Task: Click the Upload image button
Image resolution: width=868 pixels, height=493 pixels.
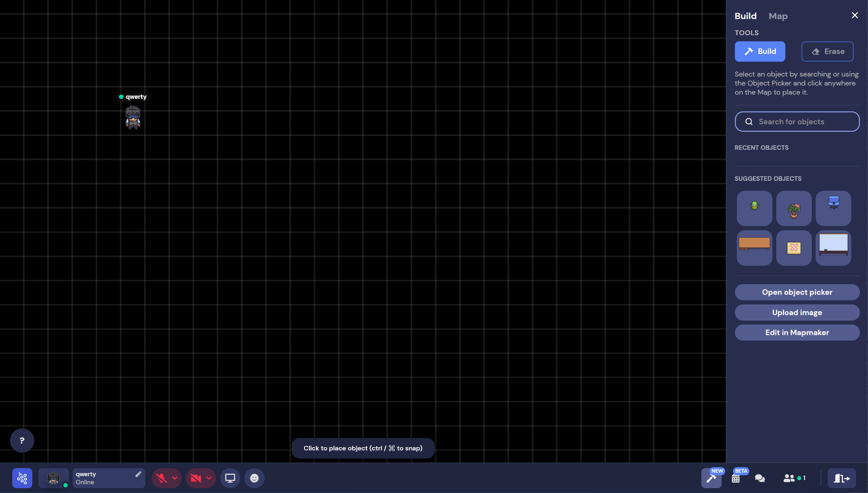Action: tap(797, 312)
